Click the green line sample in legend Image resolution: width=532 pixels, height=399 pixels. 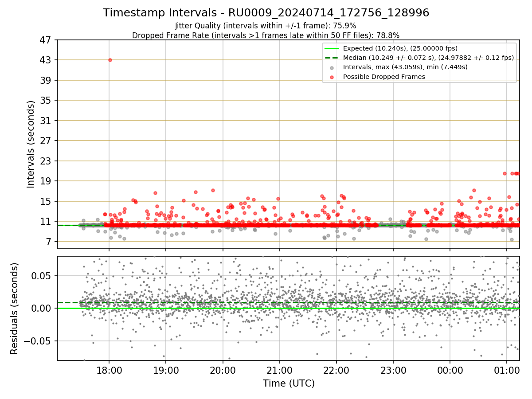click(332, 48)
